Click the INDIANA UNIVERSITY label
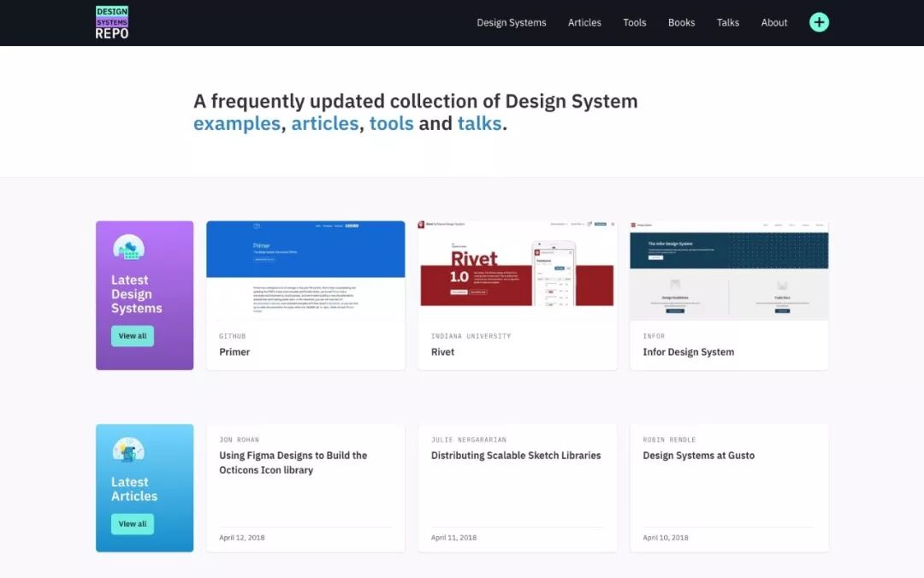The width and height of the screenshot is (924, 578). click(x=471, y=336)
